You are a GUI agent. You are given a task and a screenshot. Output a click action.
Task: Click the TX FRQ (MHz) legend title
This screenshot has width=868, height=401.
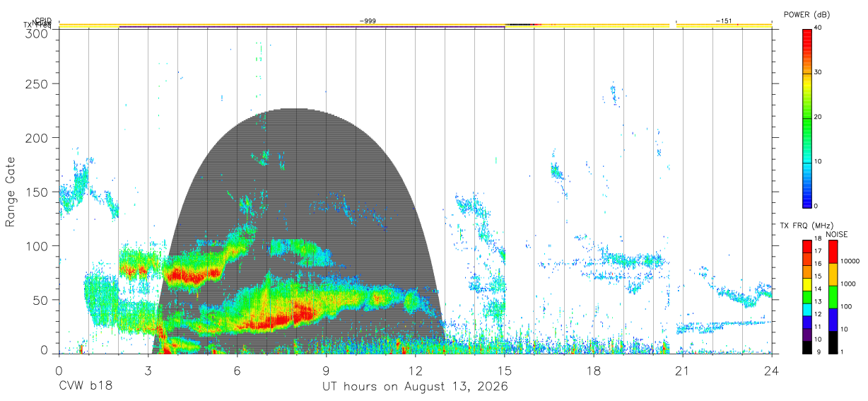point(806,225)
